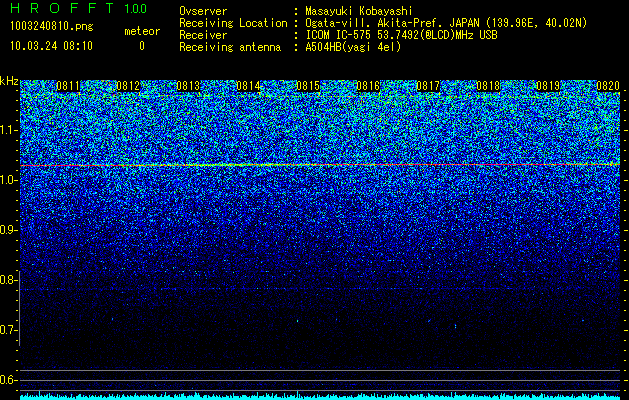Select the ICOM IC-575 53.7492 MHz receiver text

pyautogui.click(x=401, y=35)
